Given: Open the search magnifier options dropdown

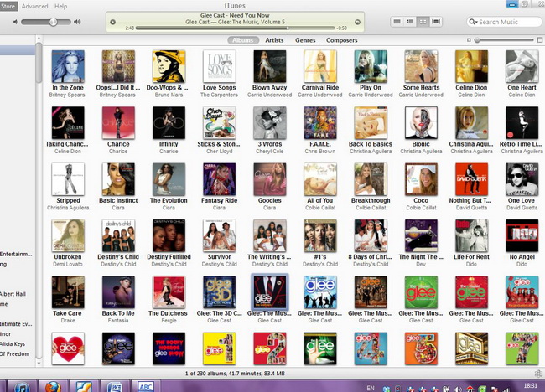Looking at the screenshot, I should [x=473, y=22].
